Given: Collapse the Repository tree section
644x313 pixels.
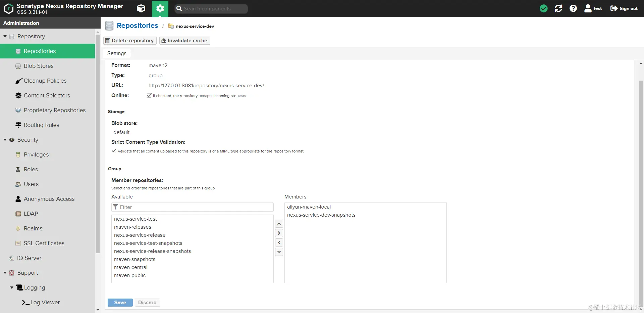Looking at the screenshot, I should coord(5,36).
